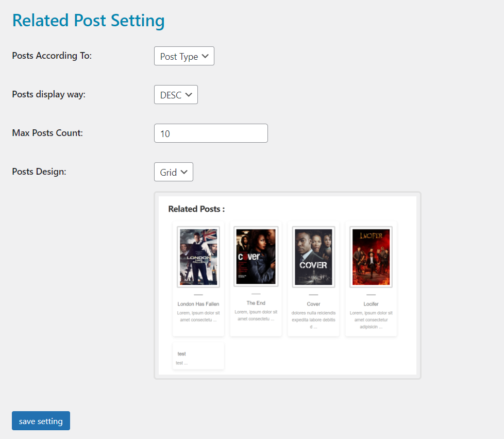
Task: Click The End post poster thumbnail
Action: 256,257
